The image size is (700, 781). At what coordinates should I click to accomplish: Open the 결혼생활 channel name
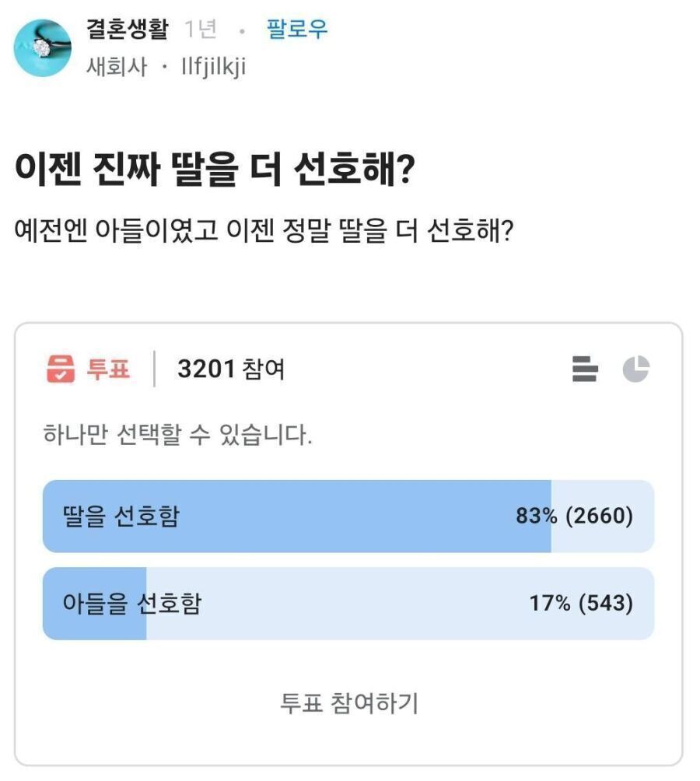[127, 30]
